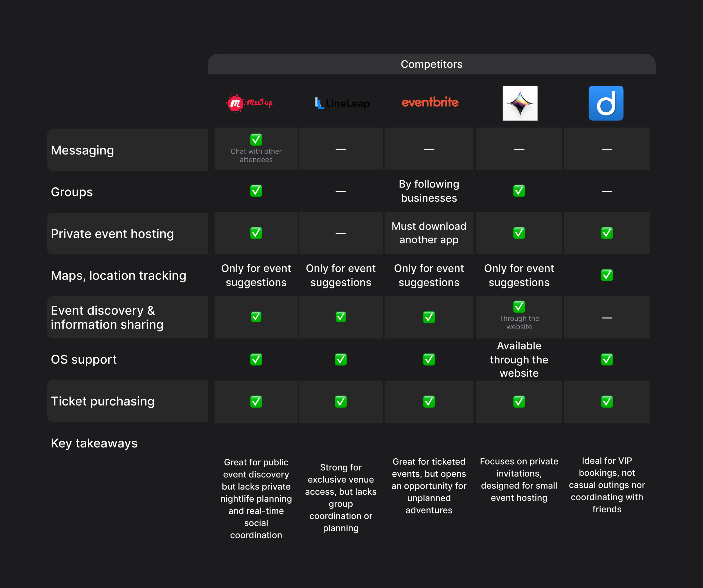
Task: Select the Competitors header bar
Action: click(x=431, y=64)
